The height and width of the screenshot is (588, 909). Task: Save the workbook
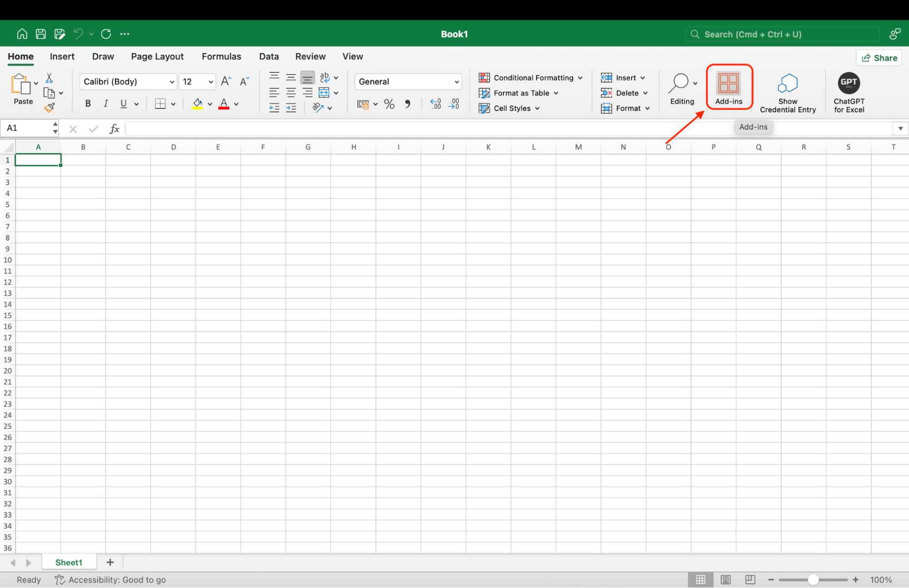pos(40,34)
